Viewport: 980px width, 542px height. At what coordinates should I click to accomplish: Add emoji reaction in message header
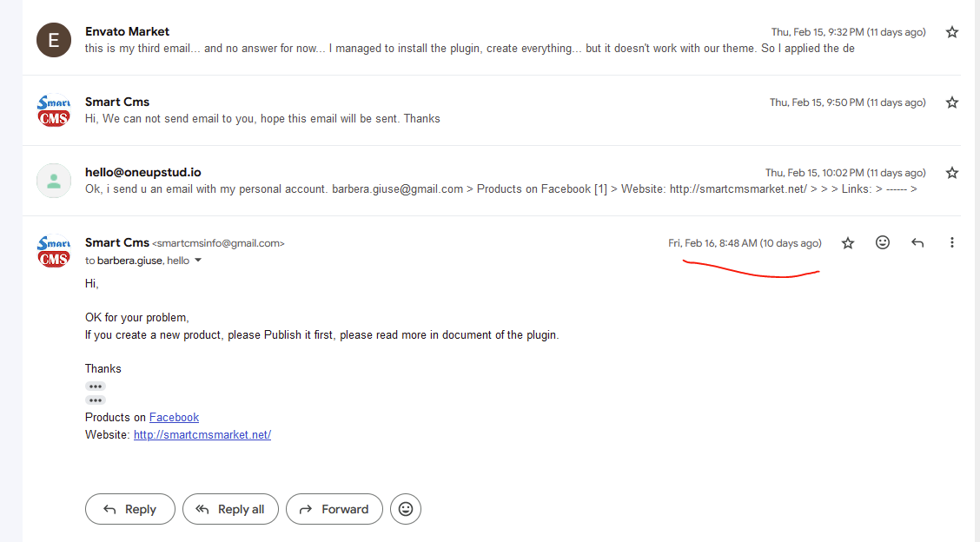pos(883,242)
